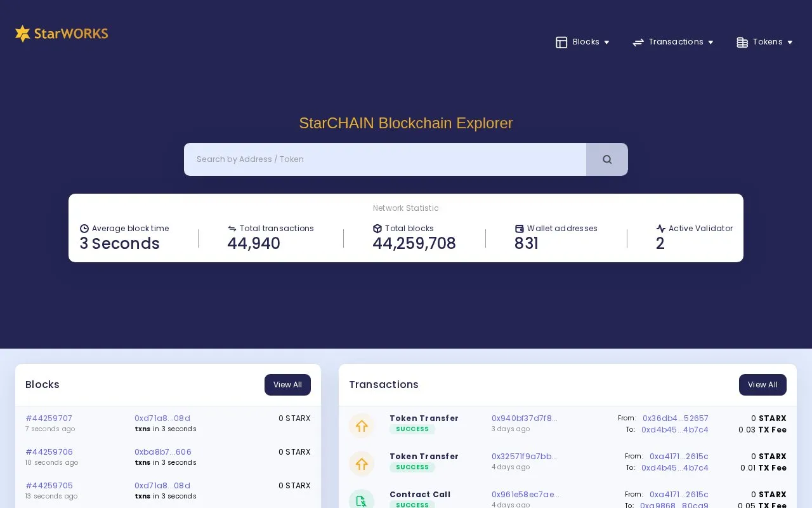Open recipient address of transaction 0x940bf37d7f8

pos(675,430)
